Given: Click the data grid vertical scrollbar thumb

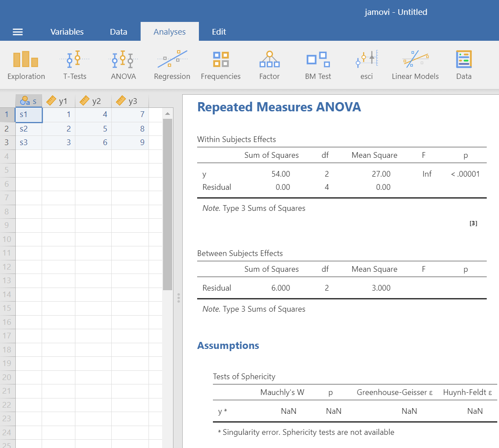Looking at the screenshot, I should click(167, 204).
